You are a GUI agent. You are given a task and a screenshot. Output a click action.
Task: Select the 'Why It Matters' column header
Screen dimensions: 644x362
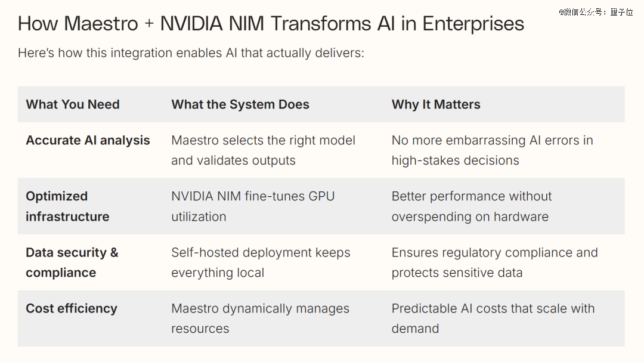point(436,104)
